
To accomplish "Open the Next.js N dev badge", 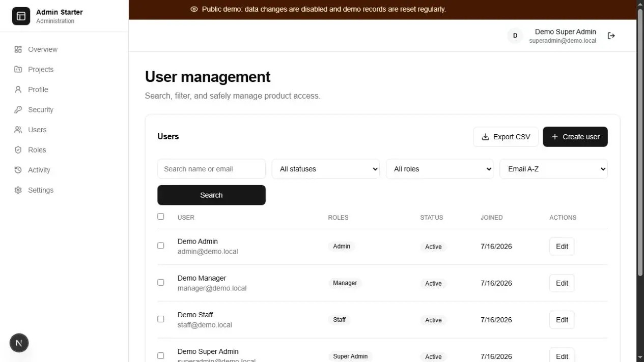I will [x=19, y=343].
